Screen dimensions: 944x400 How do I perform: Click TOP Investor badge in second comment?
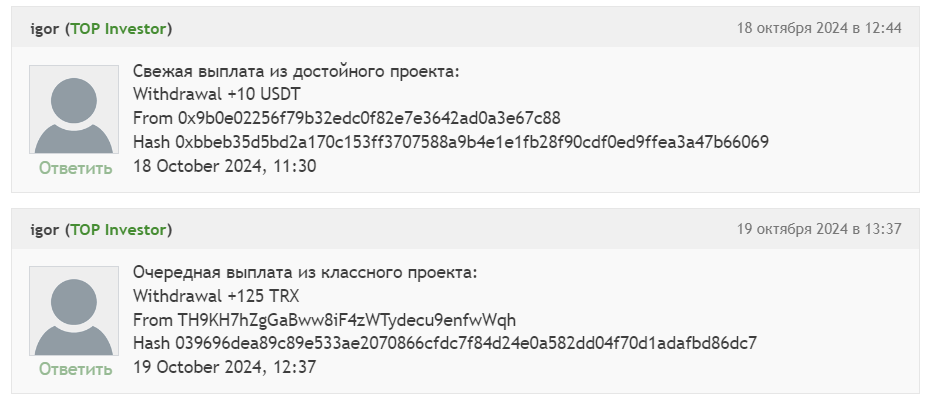tap(119, 230)
